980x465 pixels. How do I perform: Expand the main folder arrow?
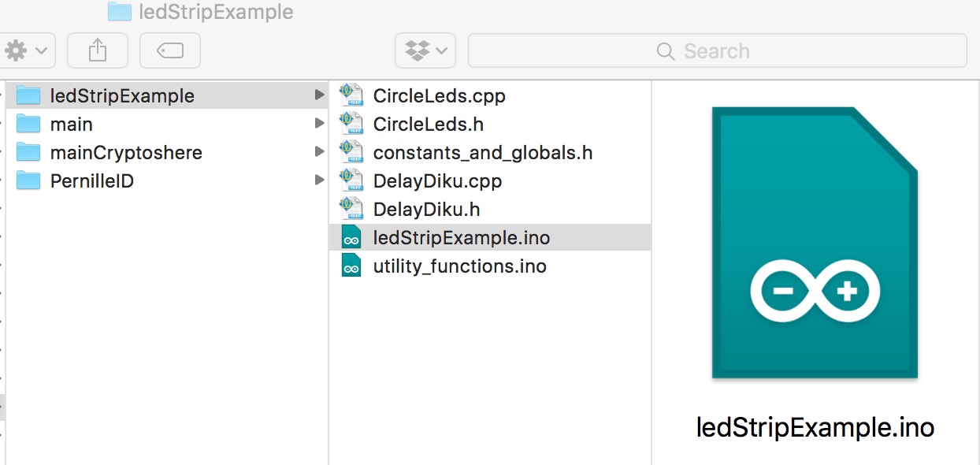tap(319, 124)
